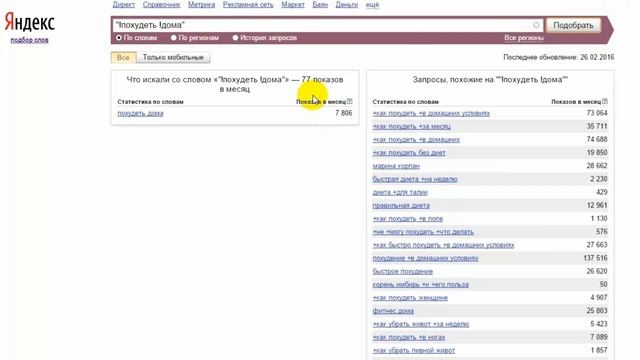Open Баян in the top menu
640x360 pixels.
[x=320, y=5]
